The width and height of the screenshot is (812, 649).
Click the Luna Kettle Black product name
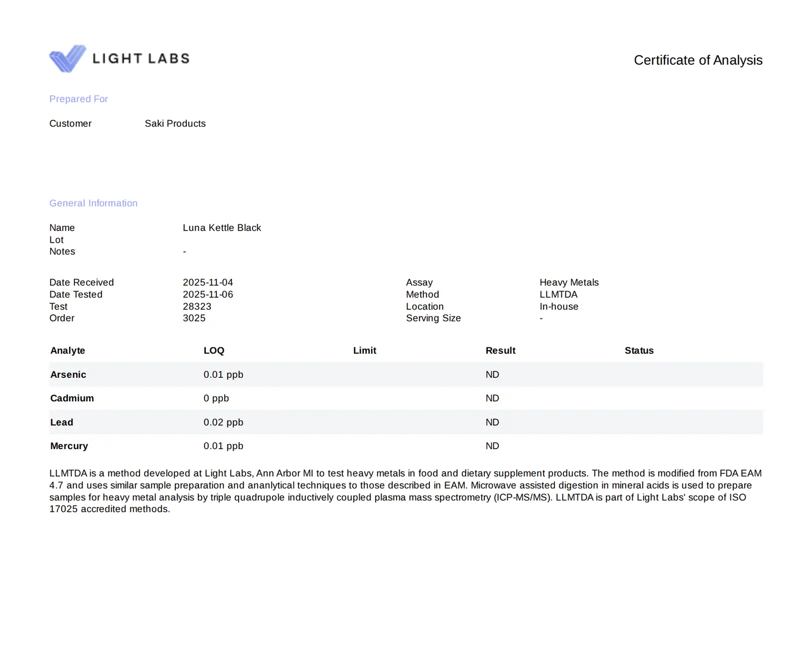[222, 228]
